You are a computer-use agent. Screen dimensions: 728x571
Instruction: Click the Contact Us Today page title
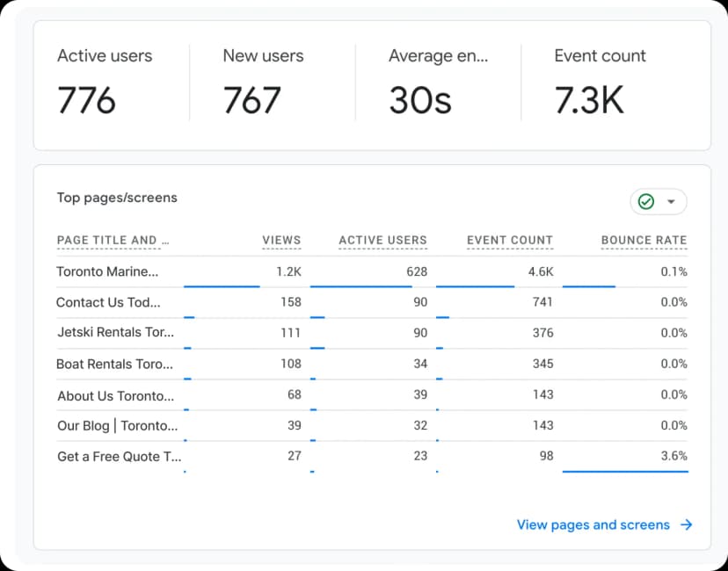tap(107, 302)
